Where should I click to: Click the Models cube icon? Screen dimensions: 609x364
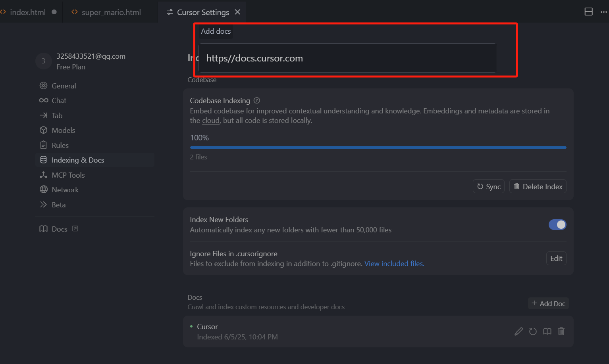43,130
